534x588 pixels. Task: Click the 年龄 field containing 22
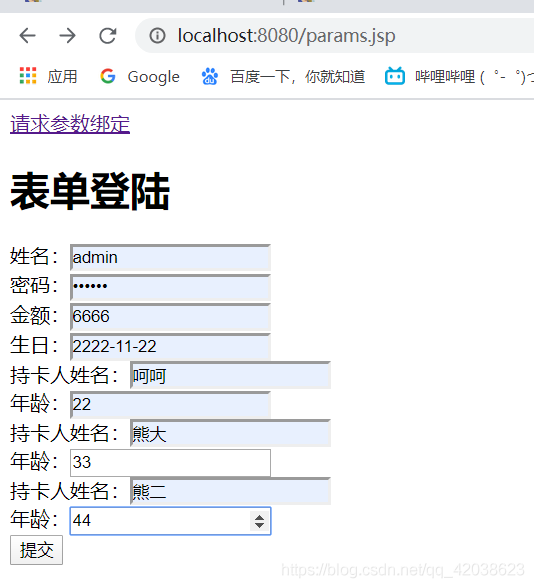pos(170,404)
